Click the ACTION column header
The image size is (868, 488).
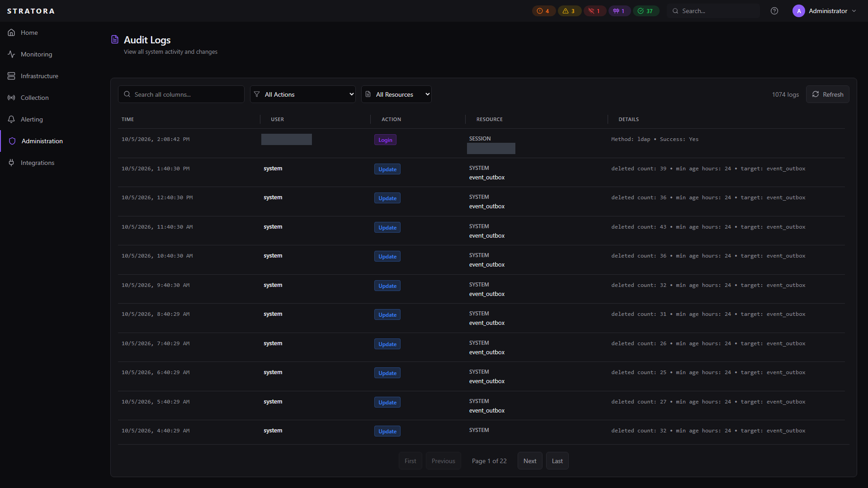point(392,119)
